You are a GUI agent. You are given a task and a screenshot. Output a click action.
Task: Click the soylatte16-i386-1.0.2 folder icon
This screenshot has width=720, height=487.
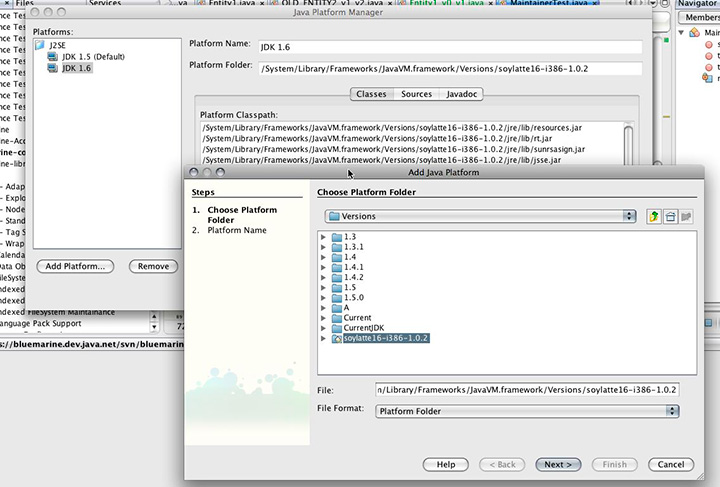(337, 338)
